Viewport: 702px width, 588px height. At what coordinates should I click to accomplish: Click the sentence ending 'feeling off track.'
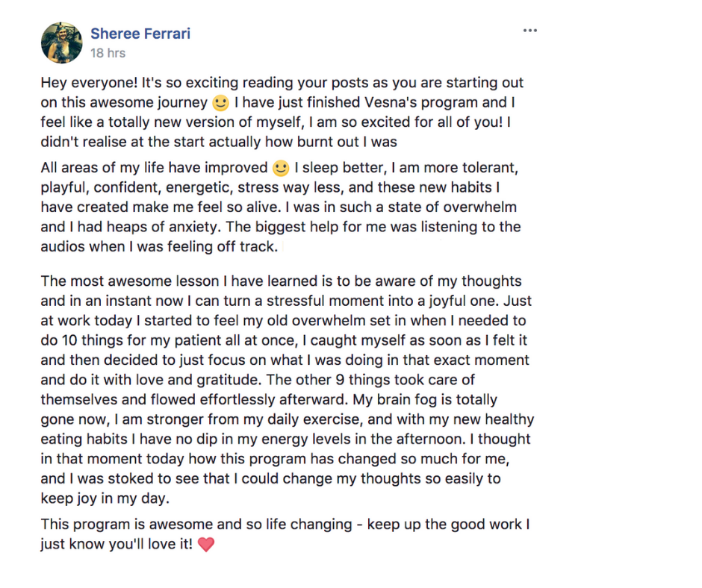click(x=159, y=246)
